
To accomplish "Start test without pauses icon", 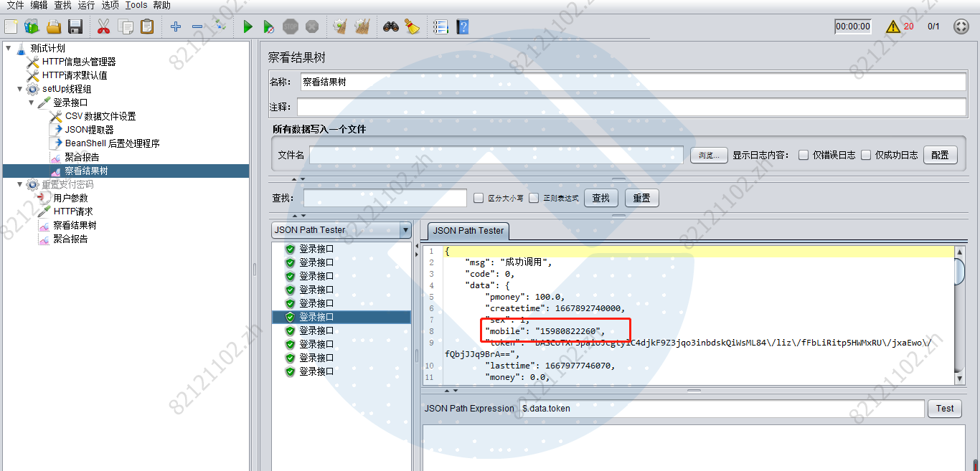I will coord(268,27).
